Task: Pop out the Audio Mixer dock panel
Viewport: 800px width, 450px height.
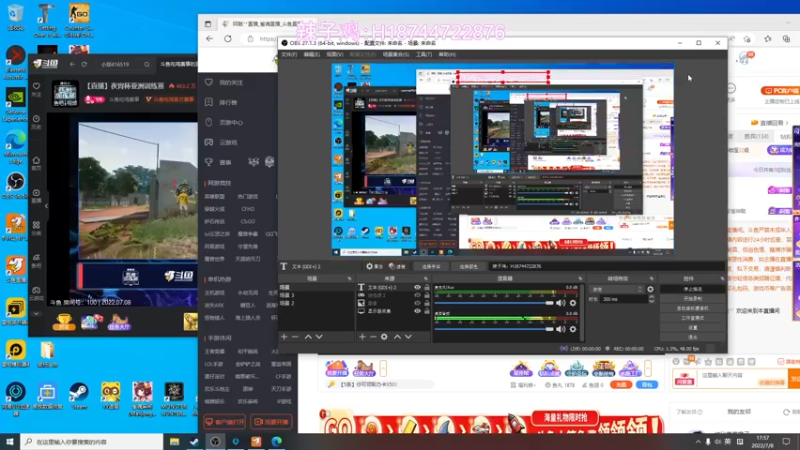Action: click(x=580, y=279)
